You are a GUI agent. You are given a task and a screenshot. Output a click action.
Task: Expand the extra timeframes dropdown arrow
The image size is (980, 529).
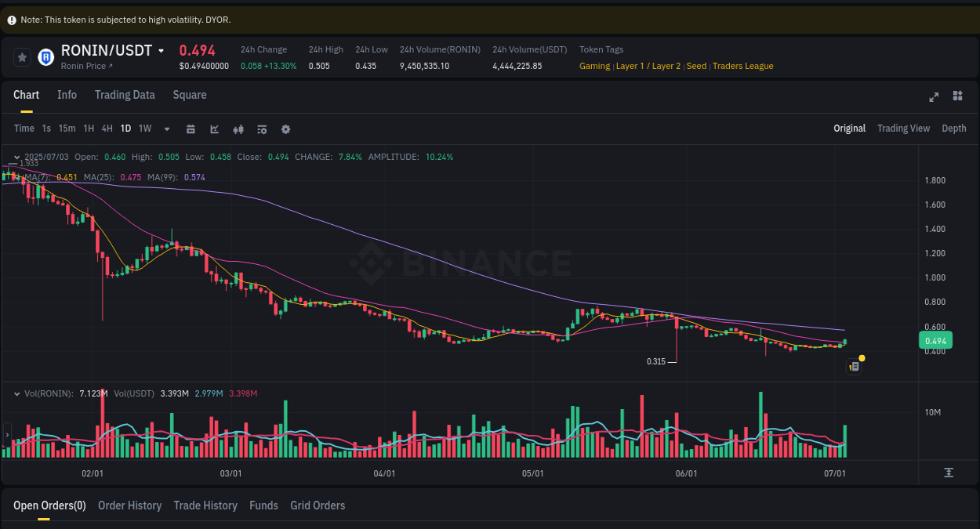[165, 129]
